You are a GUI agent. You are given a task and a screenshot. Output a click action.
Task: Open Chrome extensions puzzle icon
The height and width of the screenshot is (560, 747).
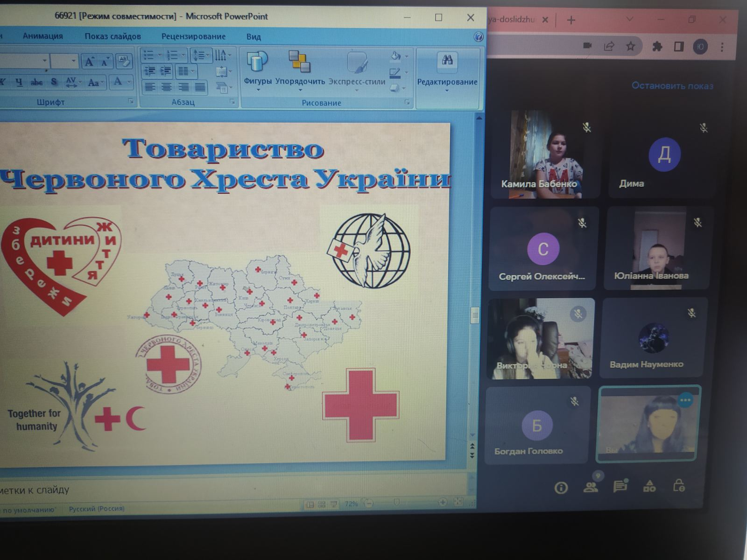tap(657, 46)
